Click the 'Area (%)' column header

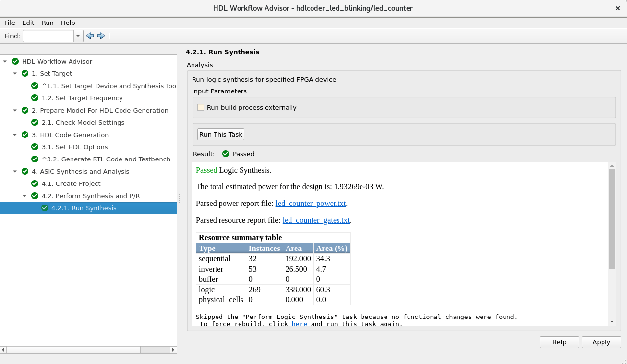(332, 248)
